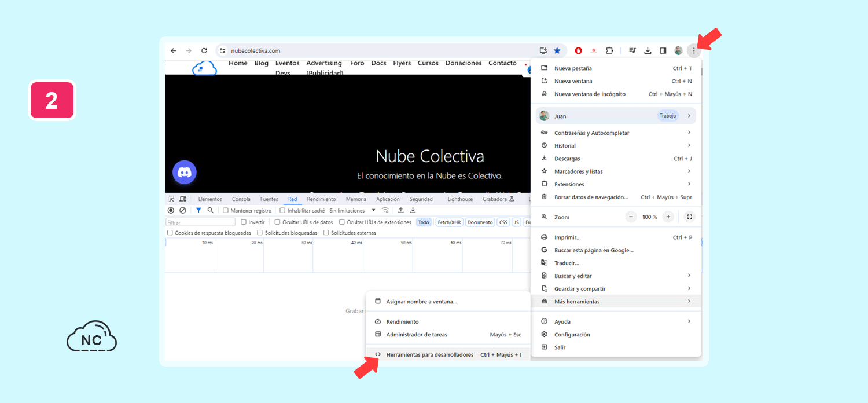Choose Borrar datos de navegación
Image resolution: width=868 pixels, height=403 pixels.
tap(616, 197)
